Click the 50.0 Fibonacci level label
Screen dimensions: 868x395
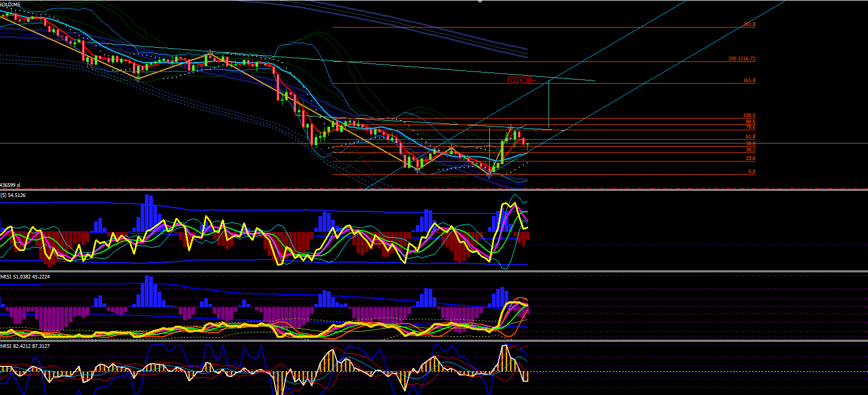(750, 143)
